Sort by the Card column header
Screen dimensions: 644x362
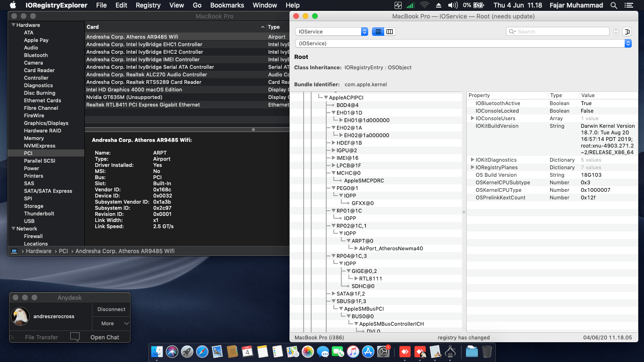175,27
